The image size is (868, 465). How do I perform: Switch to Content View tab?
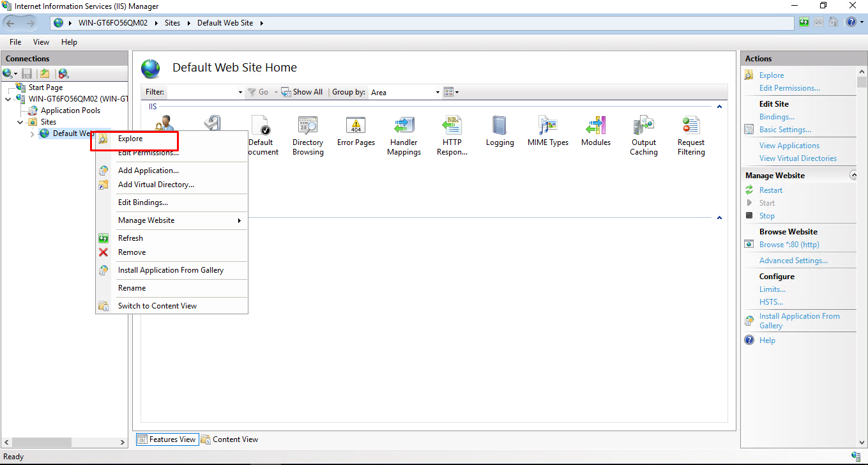pyautogui.click(x=230, y=439)
